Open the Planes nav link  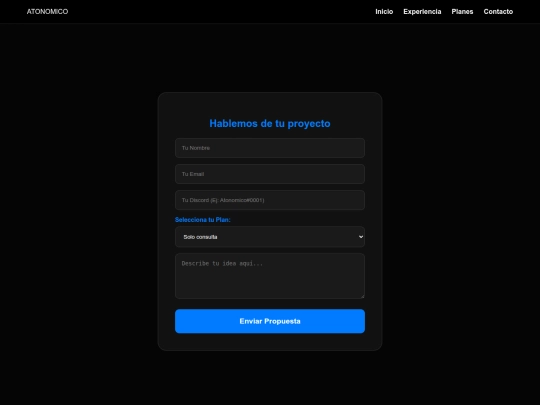pos(462,12)
